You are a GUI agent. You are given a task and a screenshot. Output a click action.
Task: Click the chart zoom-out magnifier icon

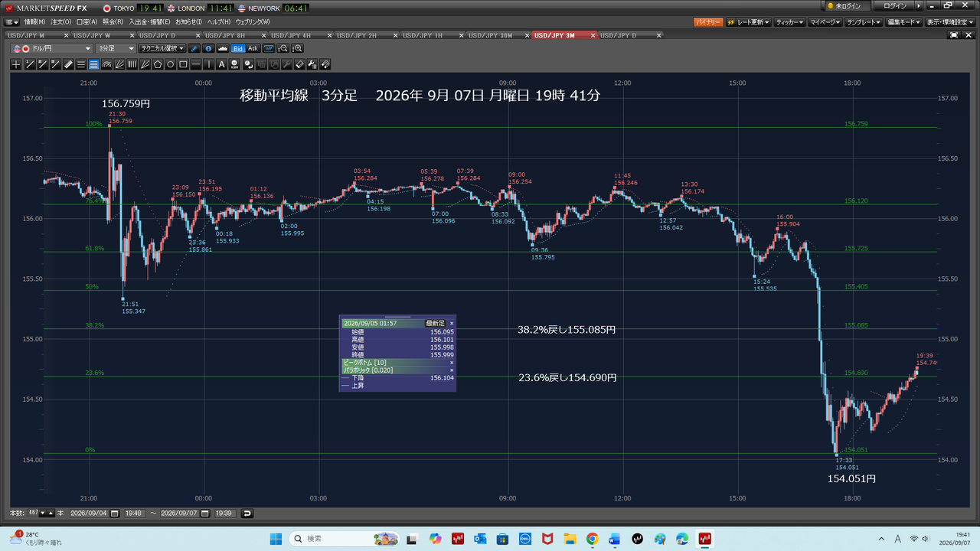283,48
